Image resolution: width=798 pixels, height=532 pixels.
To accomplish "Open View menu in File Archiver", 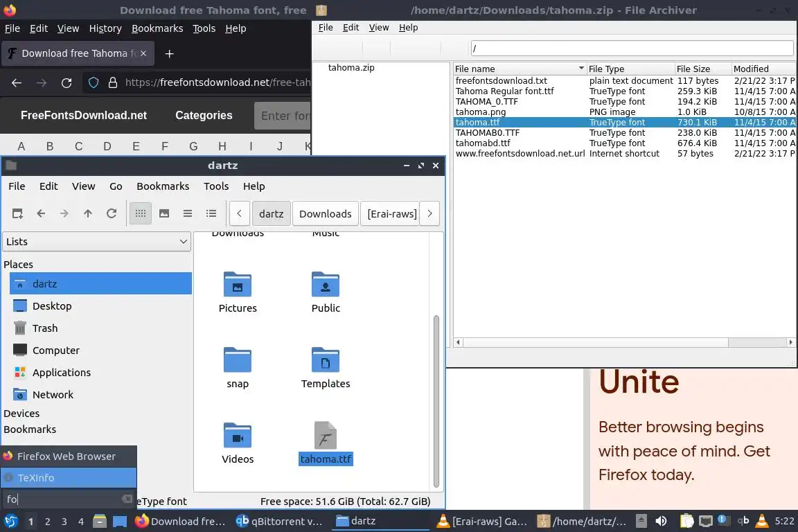I will pos(379,28).
